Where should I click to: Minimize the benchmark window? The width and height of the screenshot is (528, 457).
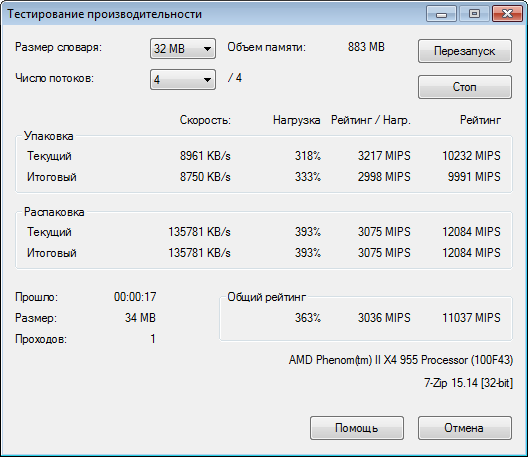pos(441,14)
